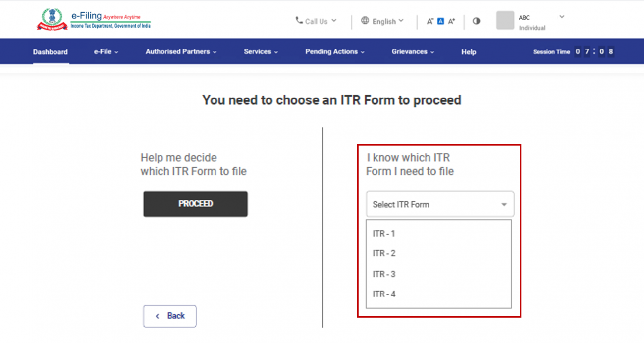The width and height of the screenshot is (644, 343).
Task: Click the globe icon for language settings
Action: click(x=365, y=21)
